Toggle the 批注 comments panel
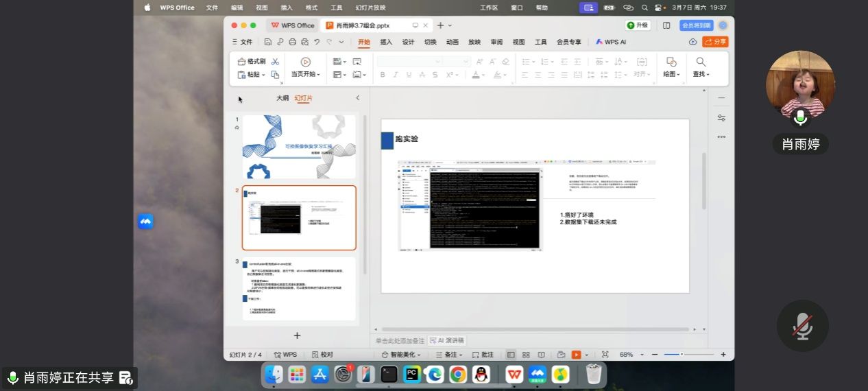 482,355
